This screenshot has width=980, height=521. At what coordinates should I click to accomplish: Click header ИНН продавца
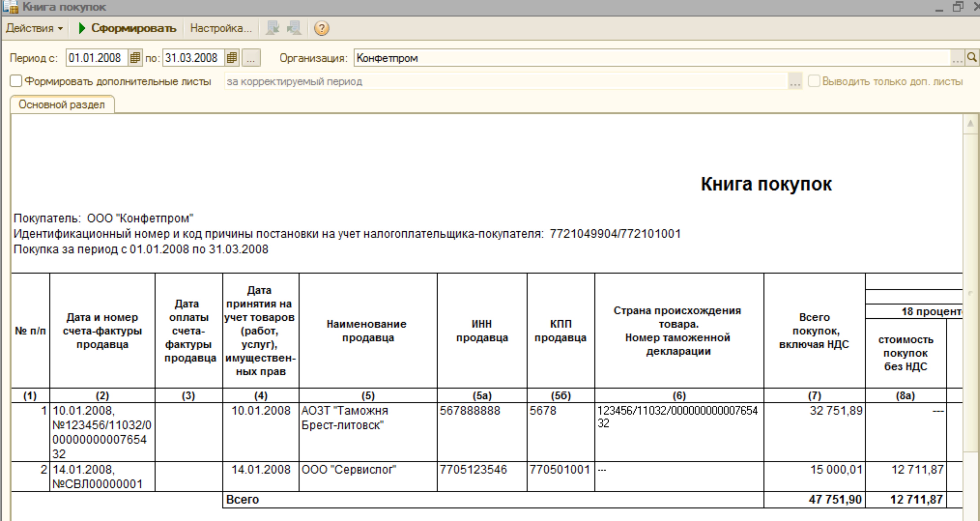[x=482, y=331]
